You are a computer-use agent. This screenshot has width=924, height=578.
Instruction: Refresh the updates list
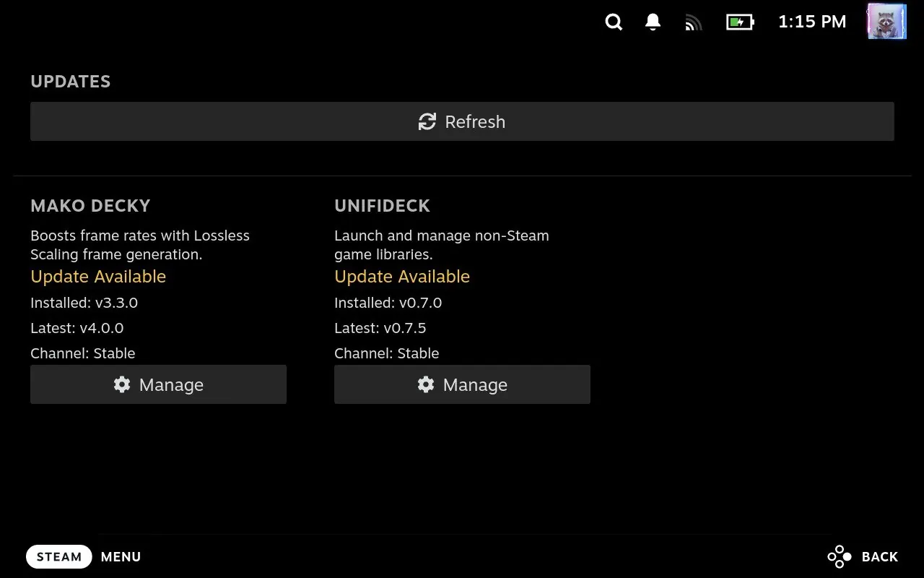(x=462, y=121)
